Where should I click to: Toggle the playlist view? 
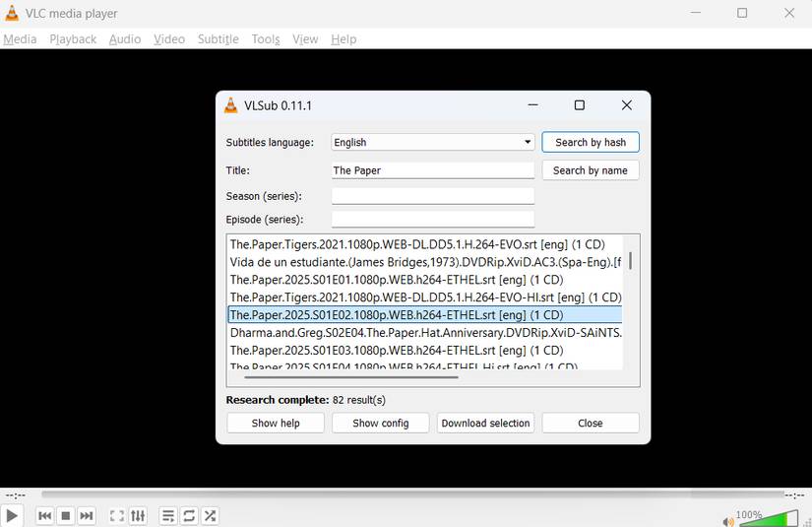168,515
